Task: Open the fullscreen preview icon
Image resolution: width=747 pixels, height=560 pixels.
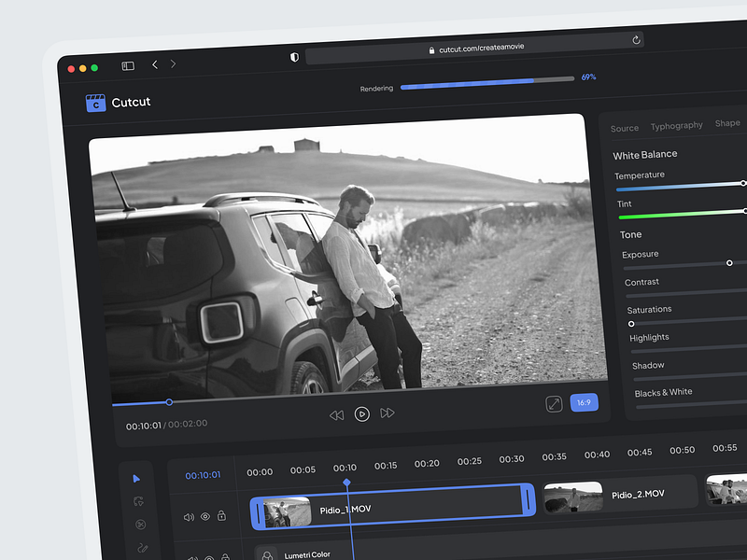Action: coord(553,404)
